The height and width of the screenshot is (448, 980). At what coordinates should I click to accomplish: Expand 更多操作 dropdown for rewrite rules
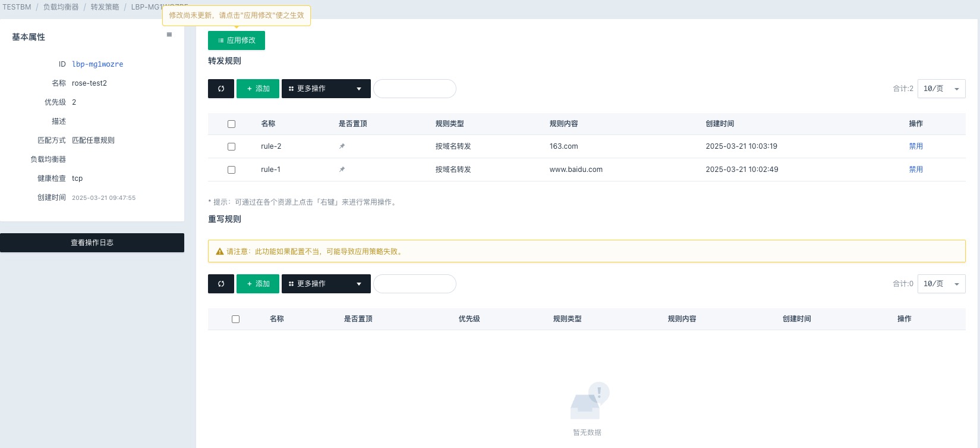(x=326, y=284)
